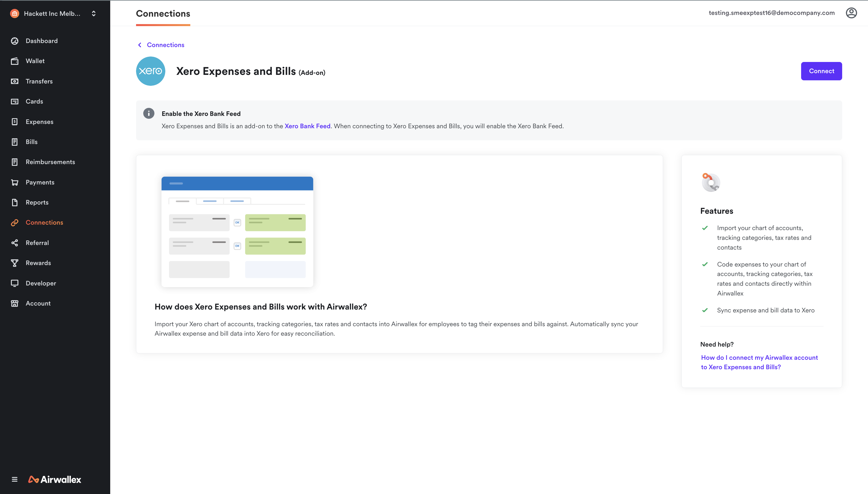The width and height of the screenshot is (868, 494).
Task: Click the Reports document icon
Action: tap(15, 202)
